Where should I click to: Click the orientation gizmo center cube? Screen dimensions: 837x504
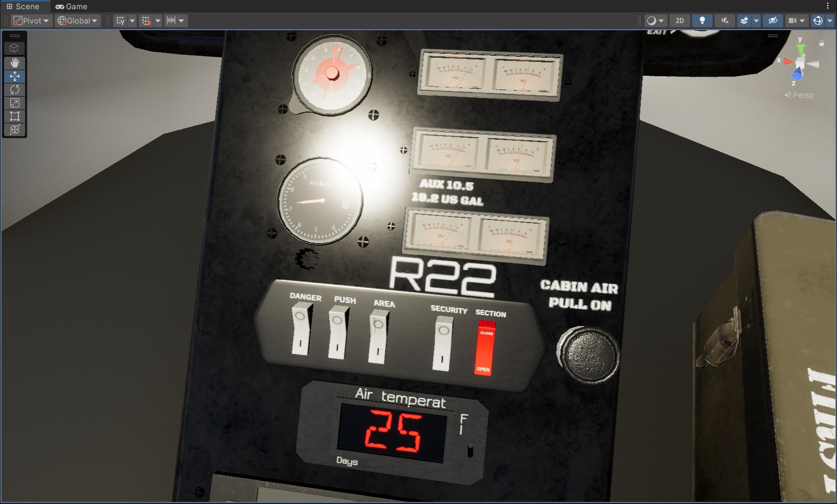point(800,63)
